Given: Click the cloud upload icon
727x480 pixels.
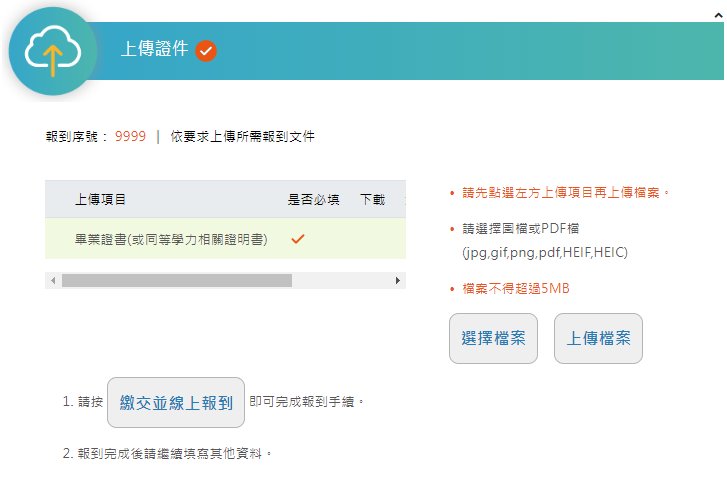Looking at the screenshot, I should pyautogui.click(x=52, y=51).
